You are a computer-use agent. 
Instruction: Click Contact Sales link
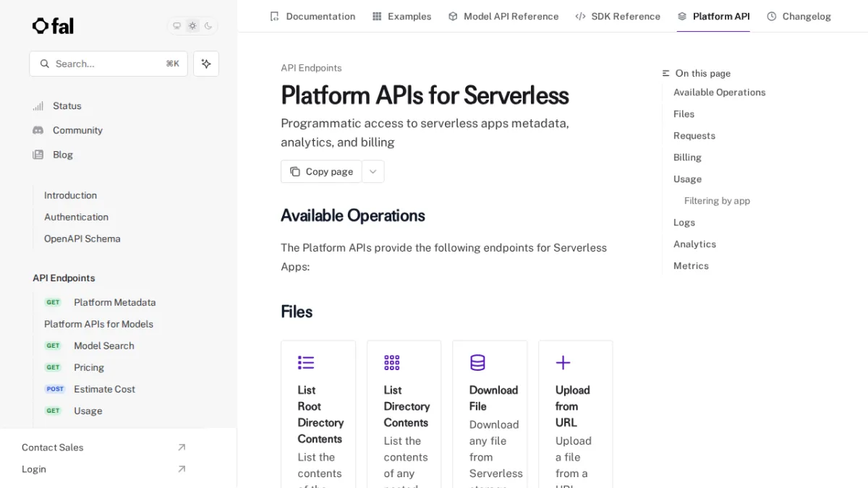[x=52, y=448]
